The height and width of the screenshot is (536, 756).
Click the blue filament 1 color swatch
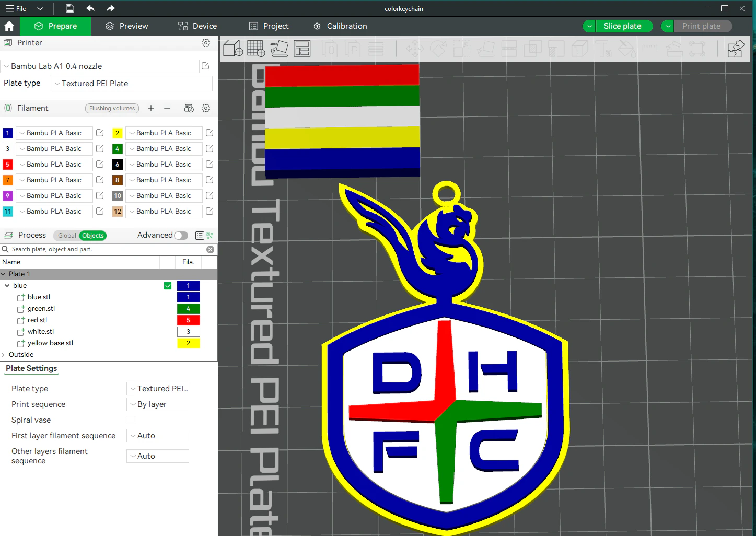pyautogui.click(x=8, y=133)
